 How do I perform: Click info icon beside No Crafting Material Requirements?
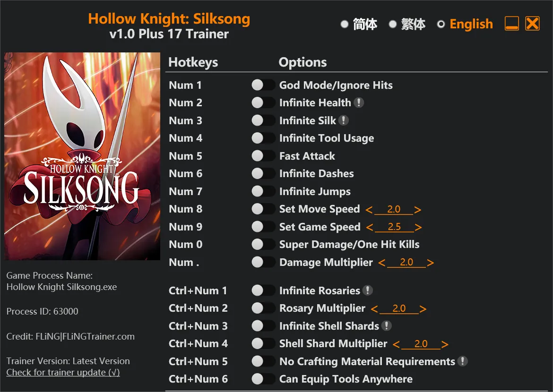pos(463,361)
